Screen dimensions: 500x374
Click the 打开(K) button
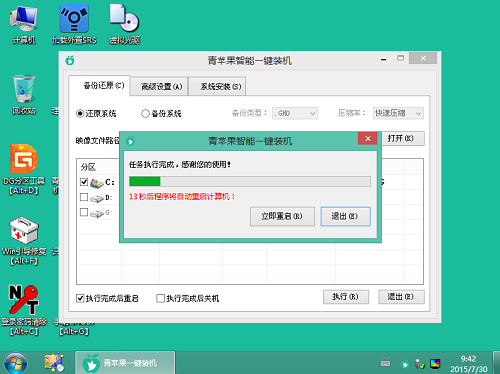(402, 138)
